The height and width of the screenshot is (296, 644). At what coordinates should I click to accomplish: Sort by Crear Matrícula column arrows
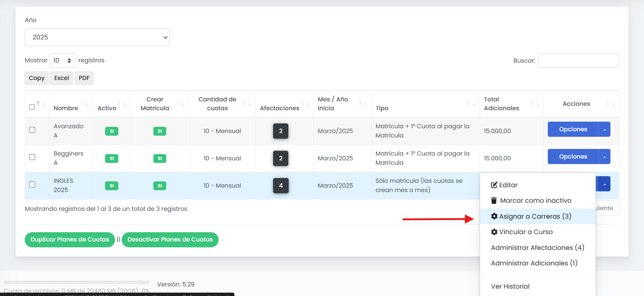(x=181, y=104)
